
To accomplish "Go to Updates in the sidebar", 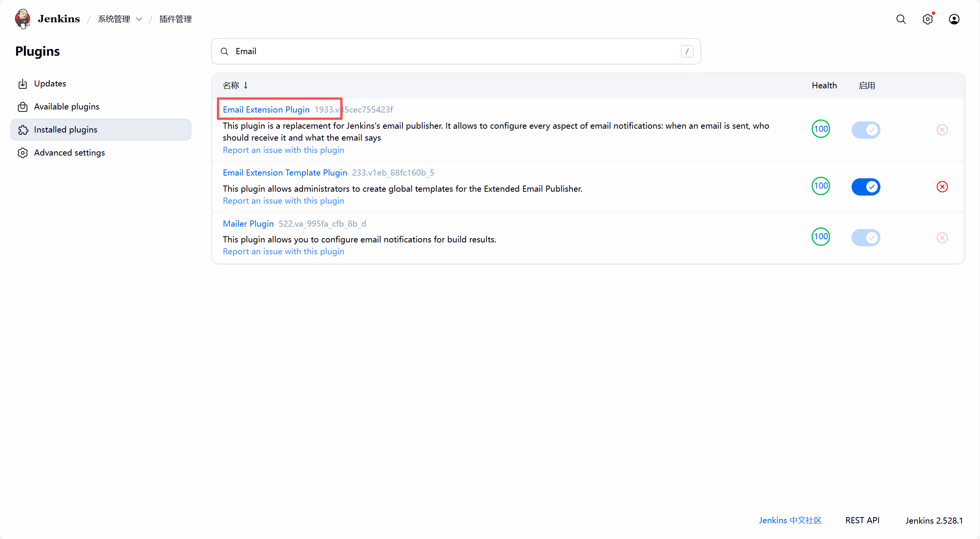I will 50,83.
